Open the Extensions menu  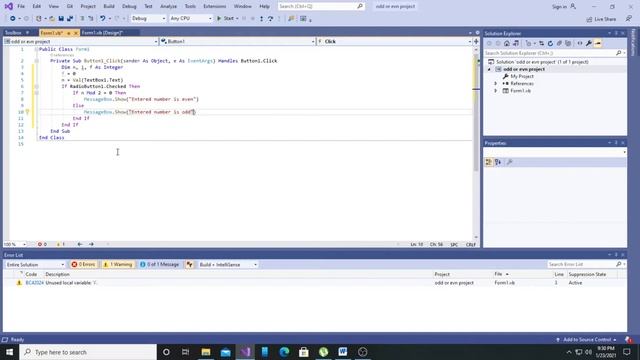pyautogui.click(x=214, y=6)
